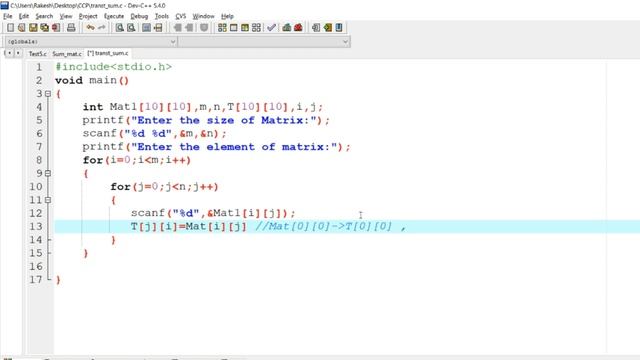This screenshot has height=360, width=640.
Task: Open the (globals) scope dropdown
Action: (91, 42)
